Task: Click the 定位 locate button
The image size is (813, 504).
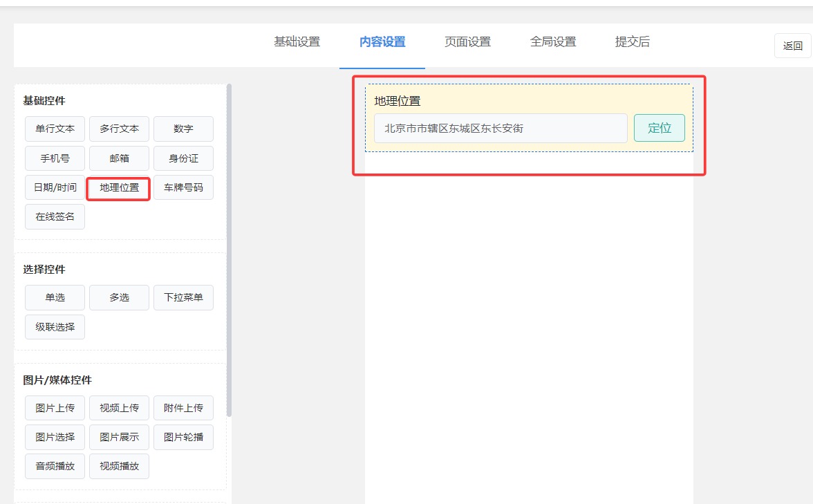Action: (x=659, y=128)
